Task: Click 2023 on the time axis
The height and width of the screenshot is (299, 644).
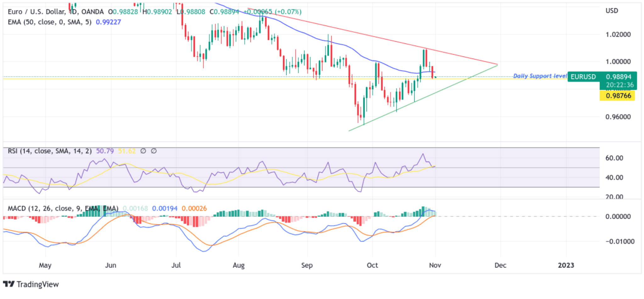Action: click(x=566, y=265)
